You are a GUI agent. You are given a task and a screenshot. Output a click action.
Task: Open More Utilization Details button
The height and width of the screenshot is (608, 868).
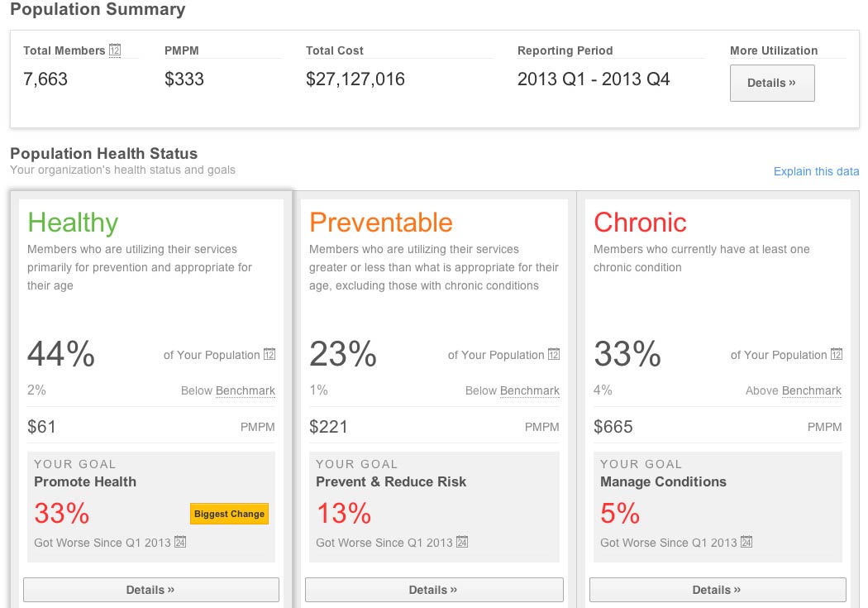pyautogui.click(x=772, y=83)
